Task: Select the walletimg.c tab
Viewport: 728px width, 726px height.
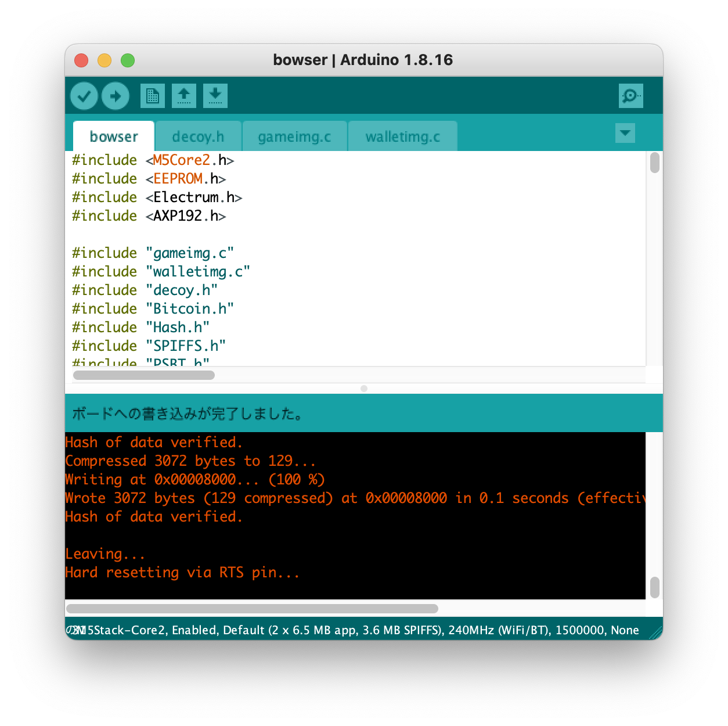Action: (x=403, y=136)
